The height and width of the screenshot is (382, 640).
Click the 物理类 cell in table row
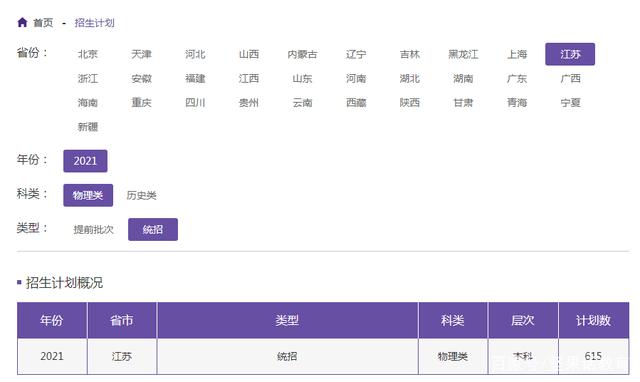coord(453,356)
